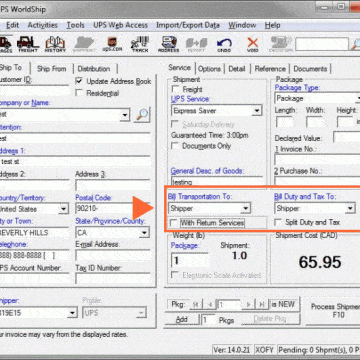Open the Shipper number dropdown
360x360 pixels.
[x=72, y=313]
